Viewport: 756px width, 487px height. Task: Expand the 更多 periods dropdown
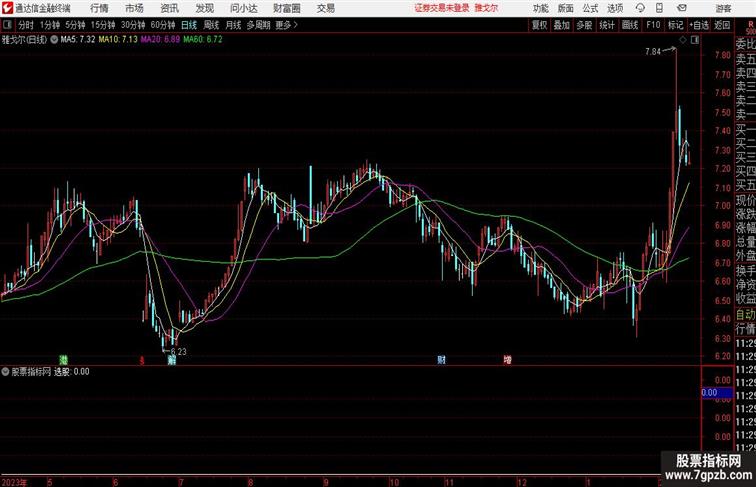coord(286,25)
